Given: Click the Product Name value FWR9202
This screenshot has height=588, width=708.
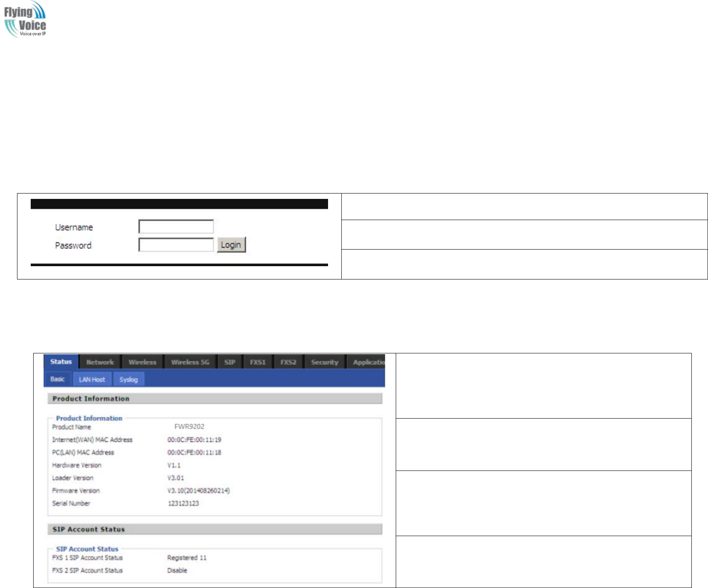Looking at the screenshot, I should [x=189, y=426].
